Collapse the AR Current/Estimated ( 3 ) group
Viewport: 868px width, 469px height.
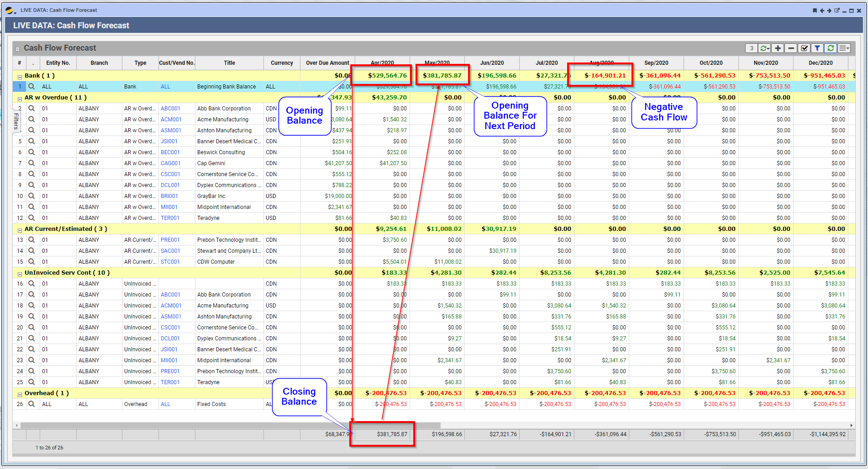[20, 230]
